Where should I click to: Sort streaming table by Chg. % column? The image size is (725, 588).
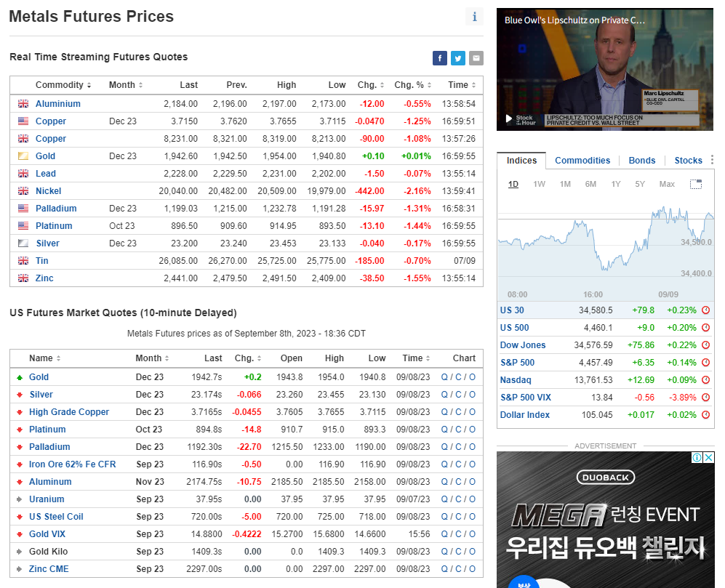click(412, 85)
